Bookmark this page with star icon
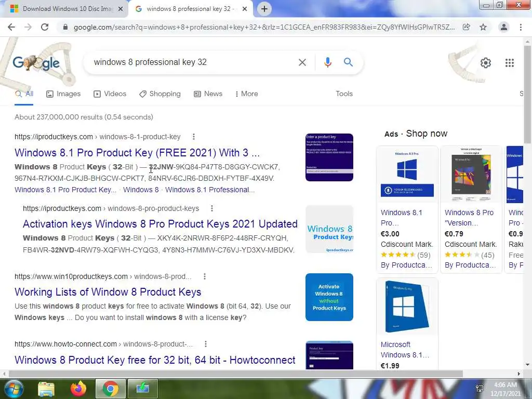 [x=483, y=27]
